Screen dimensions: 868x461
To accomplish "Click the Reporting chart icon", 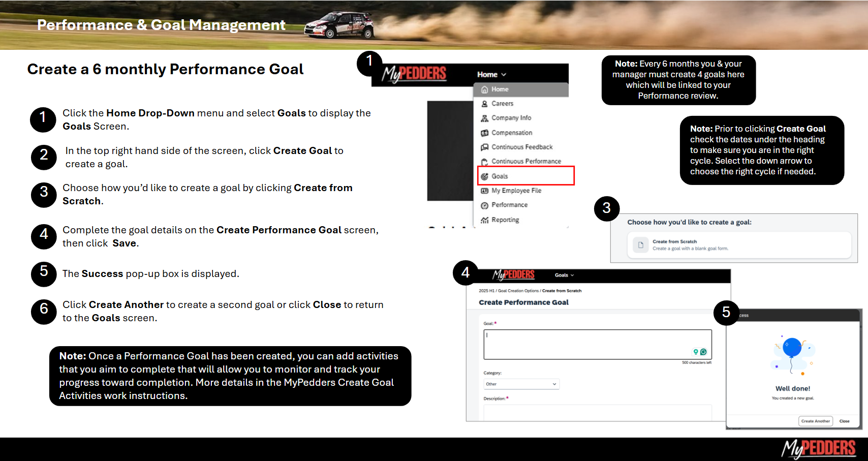I will [484, 220].
